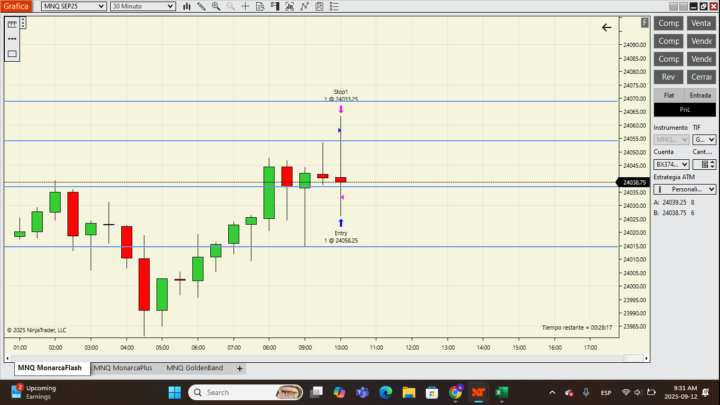720x405 pixels.
Task: Open File Explorer from the taskbar
Action: [x=409, y=393]
